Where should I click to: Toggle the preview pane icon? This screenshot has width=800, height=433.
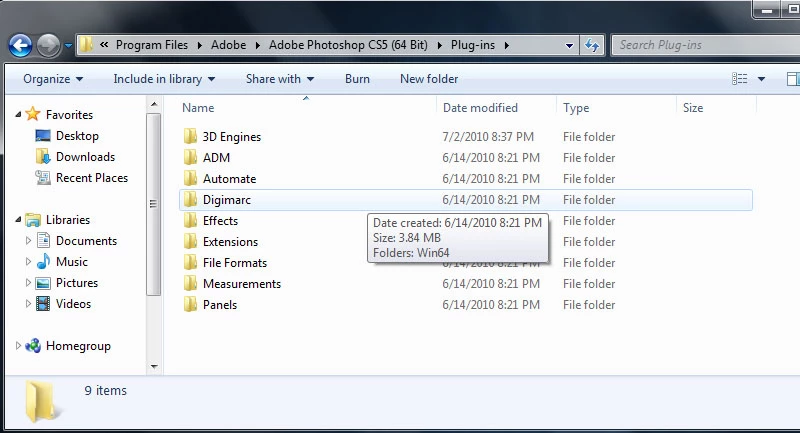tap(793, 79)
